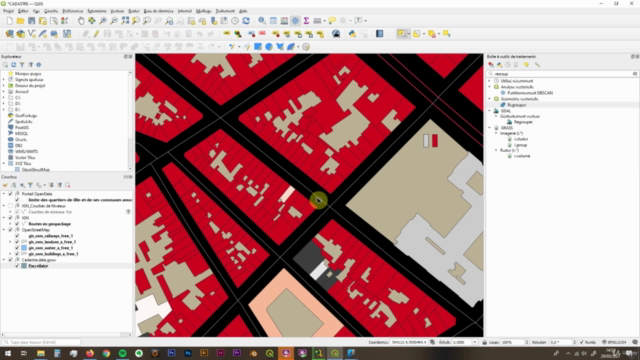Open the Projet menu
The height and width of the screenshot is (360, 640).
pyautogui.click(x=8, y=11)
